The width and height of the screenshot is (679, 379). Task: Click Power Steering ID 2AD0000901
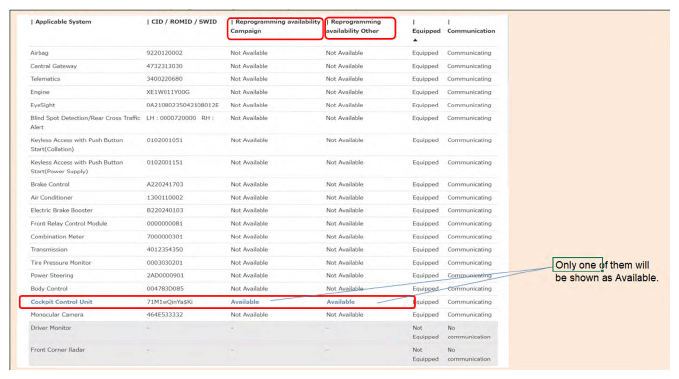[x=165, y=275]
